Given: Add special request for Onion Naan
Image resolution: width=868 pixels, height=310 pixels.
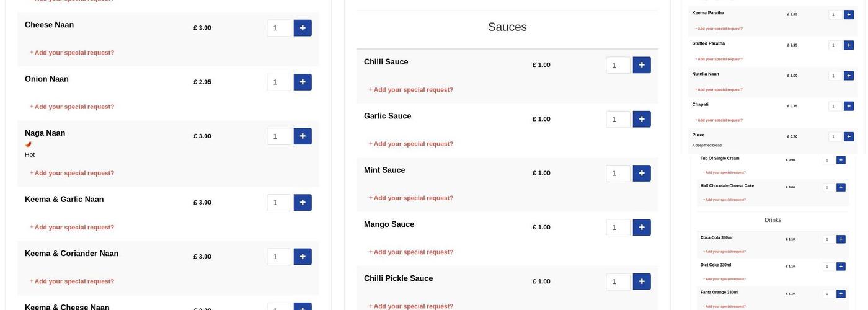Looking at the screenshot, I should (x=74, y=107).
